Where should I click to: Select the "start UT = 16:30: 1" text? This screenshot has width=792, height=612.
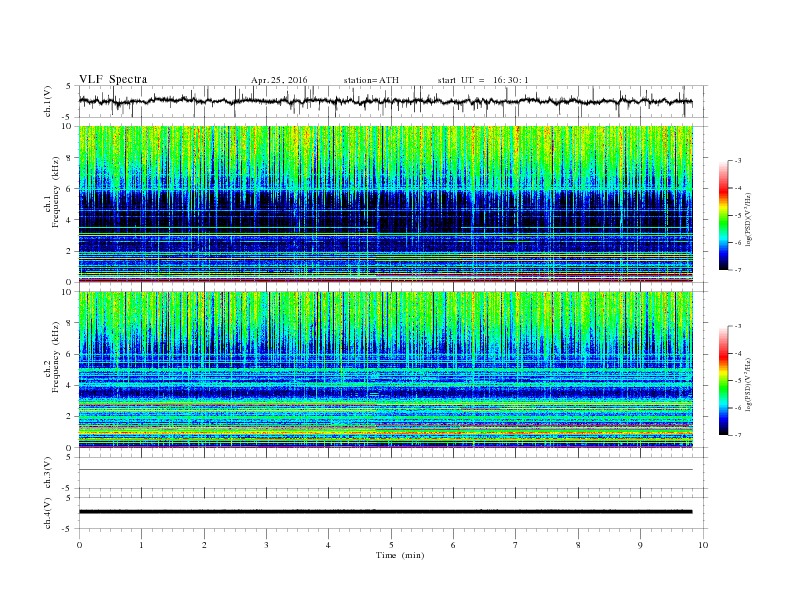click(483, 80)
